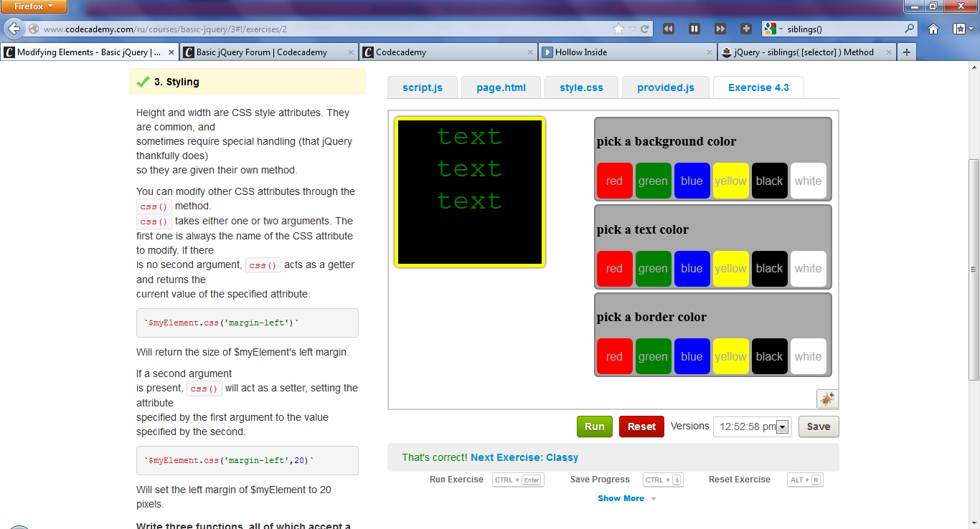The image size is (980, 529).
Task: Open Next Exercise: Classy link
Action: pos(524,457)
